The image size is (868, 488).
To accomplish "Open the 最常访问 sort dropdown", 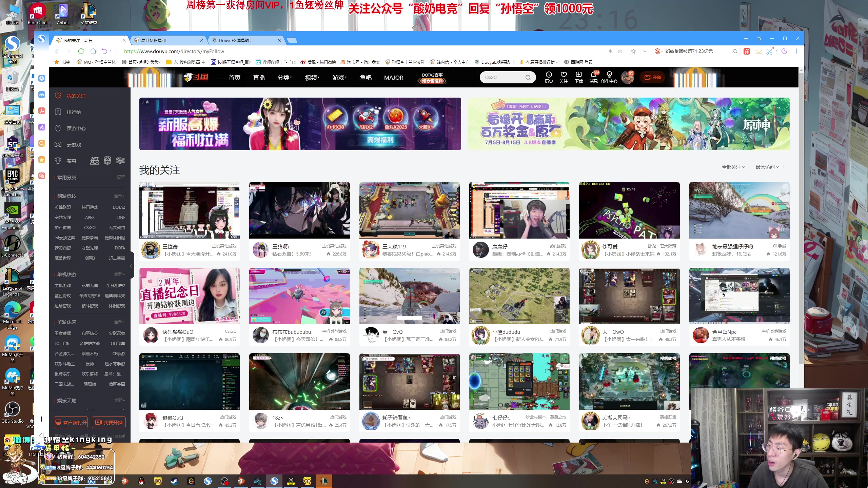I will (767, 167).
